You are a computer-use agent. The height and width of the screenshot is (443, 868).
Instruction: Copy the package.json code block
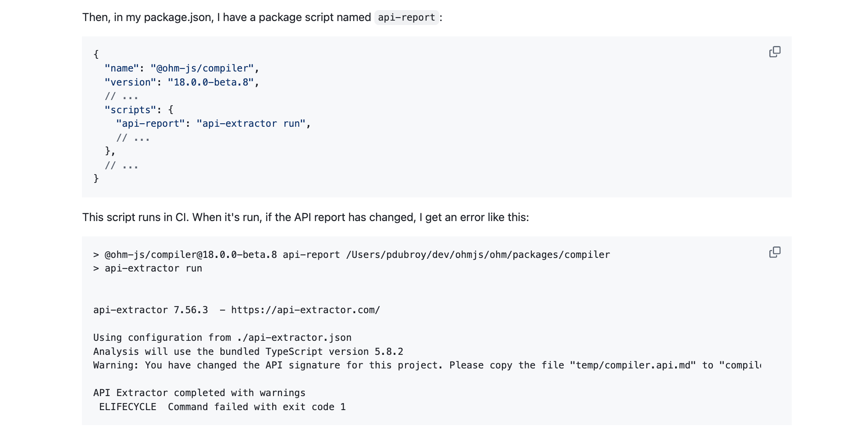coord(775,52)
